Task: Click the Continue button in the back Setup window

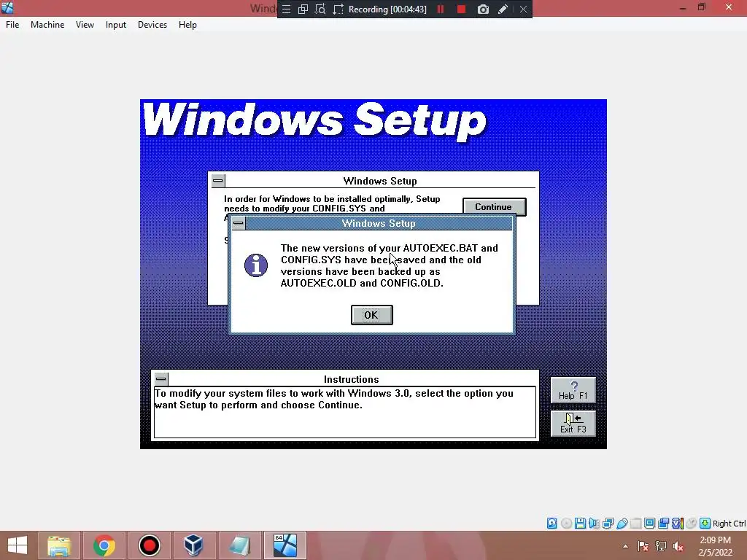Action: click(x=494, y=206)
